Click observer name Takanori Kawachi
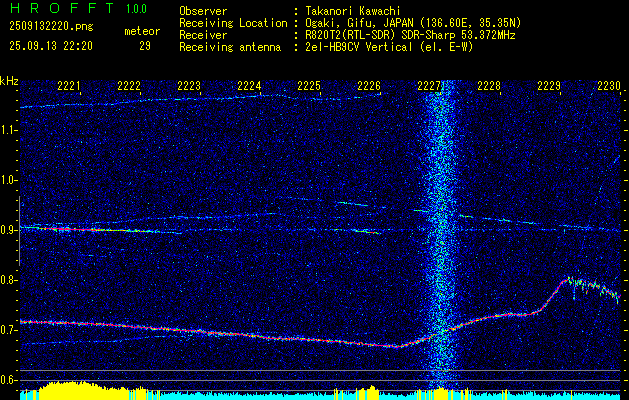 pyautogui.click(x=353, y=11)
